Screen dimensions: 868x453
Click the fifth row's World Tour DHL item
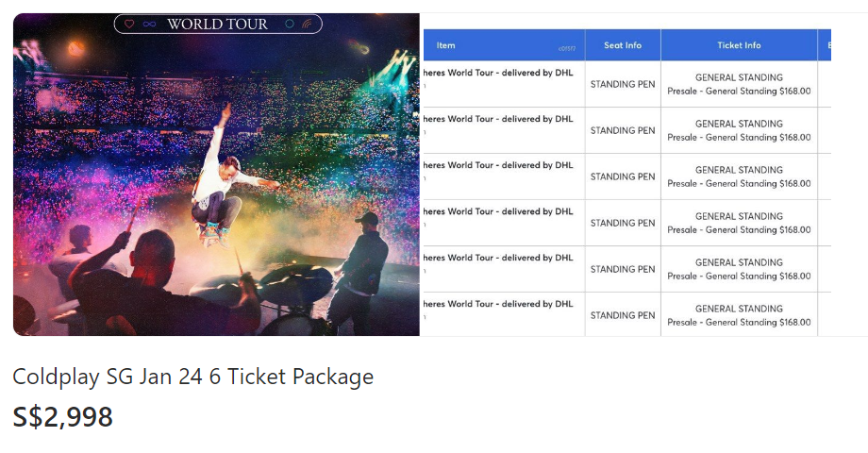pyautogui.click(x=498, y=258)
